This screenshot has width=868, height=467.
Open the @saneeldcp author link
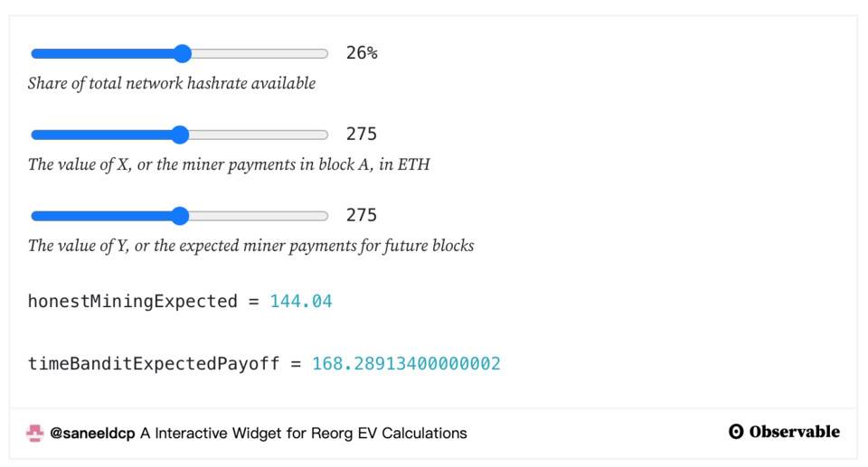pyautogui.click(x=92, y=434)
